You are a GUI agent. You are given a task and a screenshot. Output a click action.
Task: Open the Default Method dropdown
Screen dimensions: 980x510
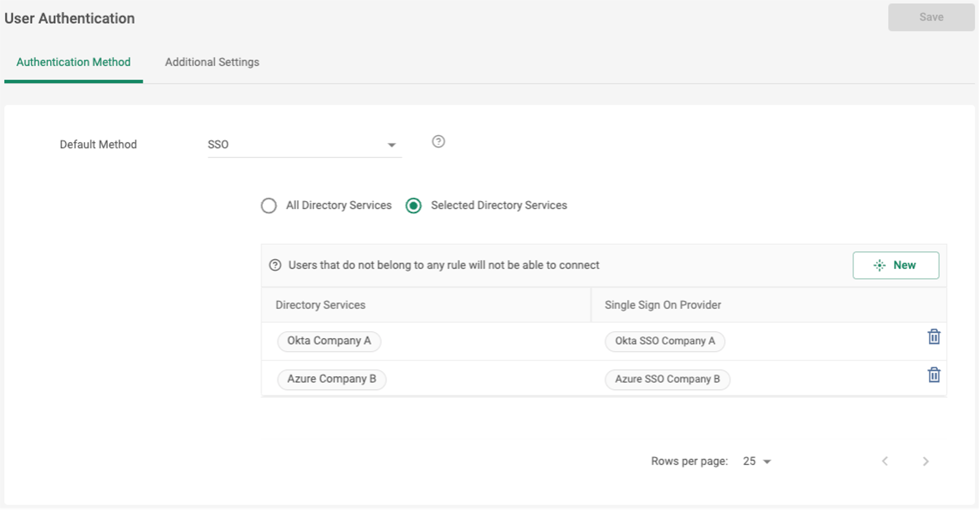point(304,145)
